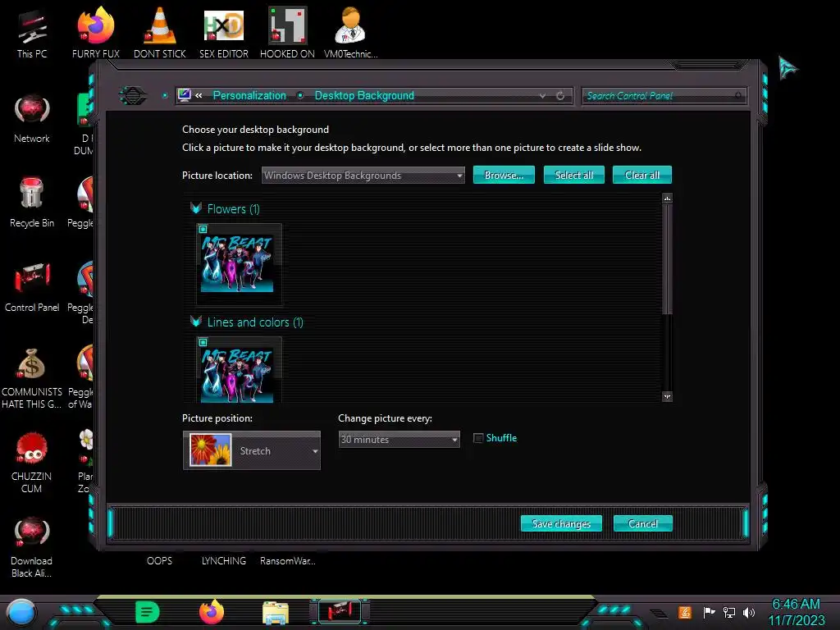Open the network tray icon
Image resolution: width=840 pixels, height=630 pixels.
pyautogui.click(x=729, y=612)
